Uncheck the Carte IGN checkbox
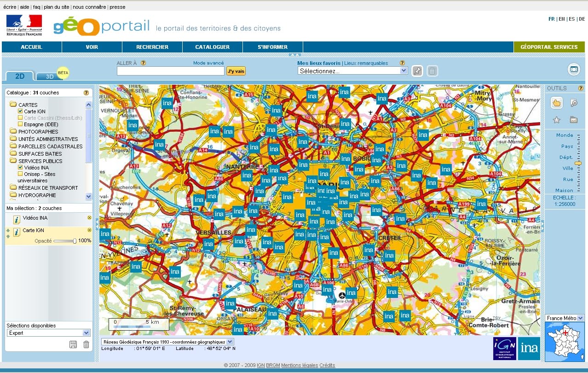 click(20, 111)
